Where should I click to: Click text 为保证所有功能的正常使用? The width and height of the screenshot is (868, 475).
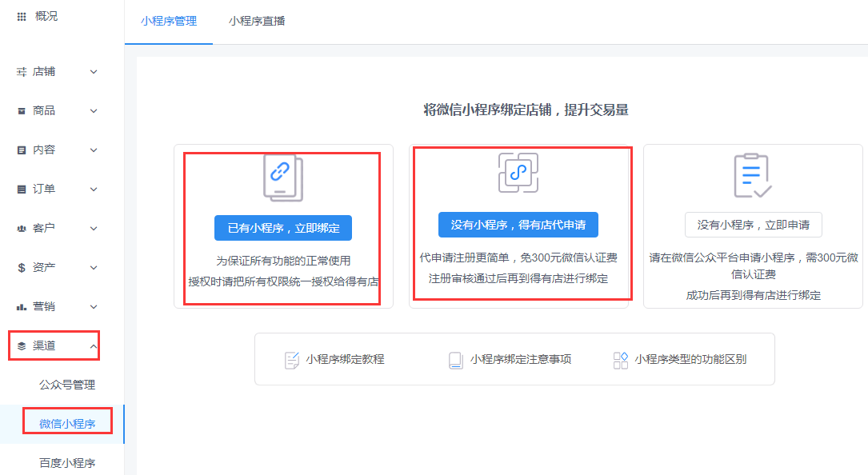tap(283, 261)
